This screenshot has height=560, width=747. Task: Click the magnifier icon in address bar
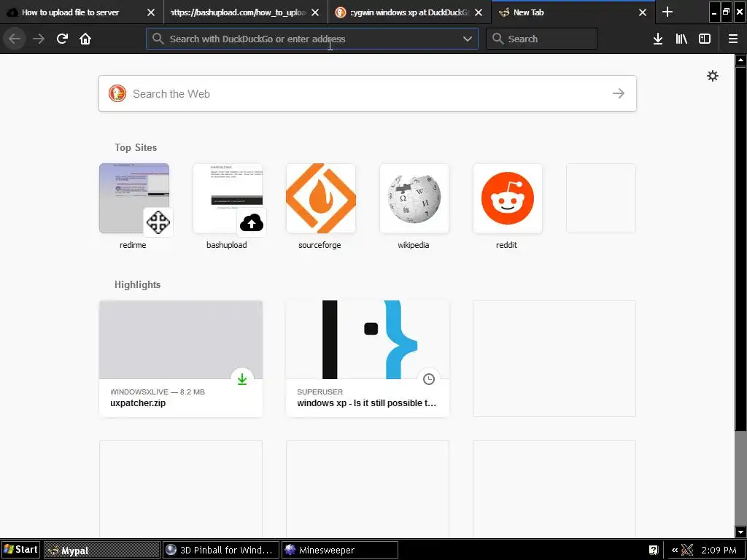point(158,39)
